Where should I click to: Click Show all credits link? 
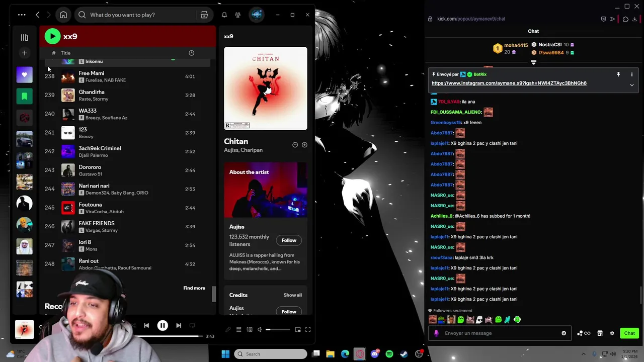293,295
